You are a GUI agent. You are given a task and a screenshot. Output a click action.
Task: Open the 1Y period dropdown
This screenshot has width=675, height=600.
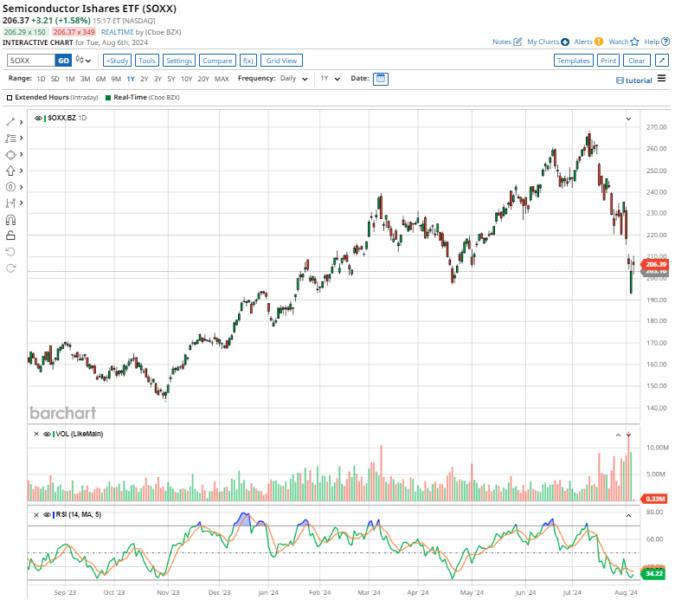tap(330, 79)
